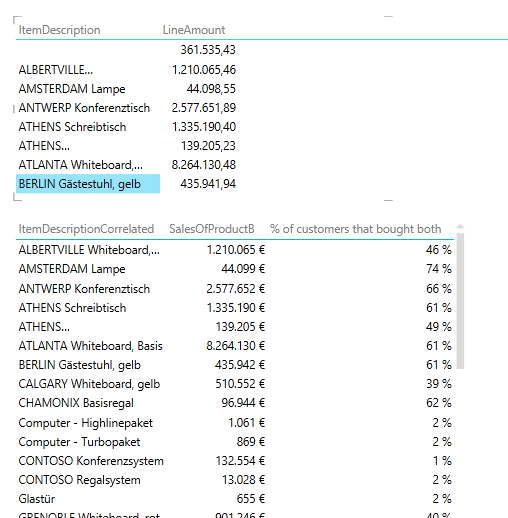Select CALGARY Whiteboard, gelb row
Image resolution: width=508 pixels, height=518 pixels.
tap(235, 384)
